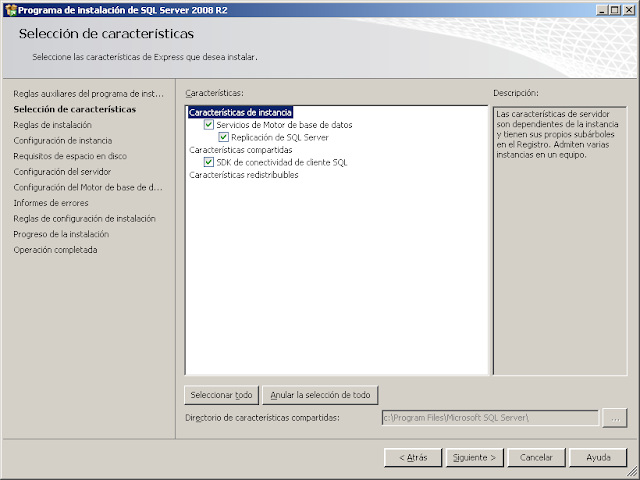Browse shared directory with the ellipsis button
This screenshot has height=480, width=640.
615,418
